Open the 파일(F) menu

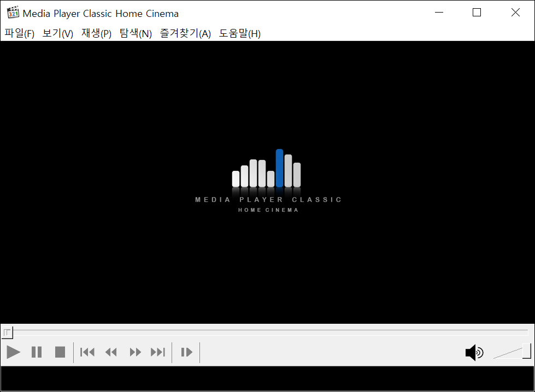(20, 33)
